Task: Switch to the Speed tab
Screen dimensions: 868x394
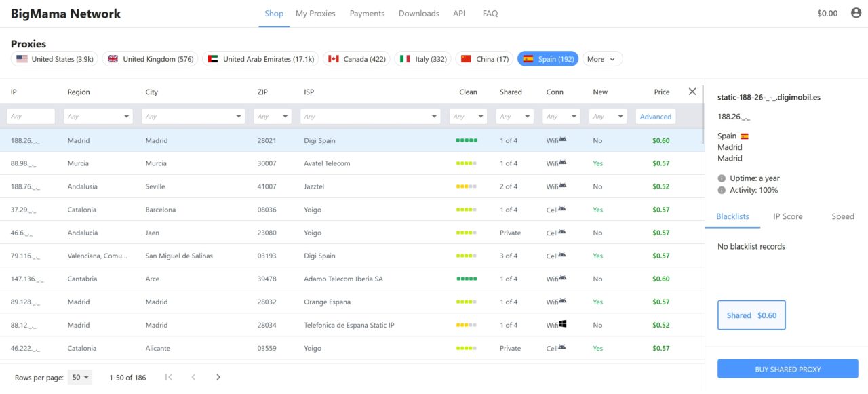Action: (843, 216)
